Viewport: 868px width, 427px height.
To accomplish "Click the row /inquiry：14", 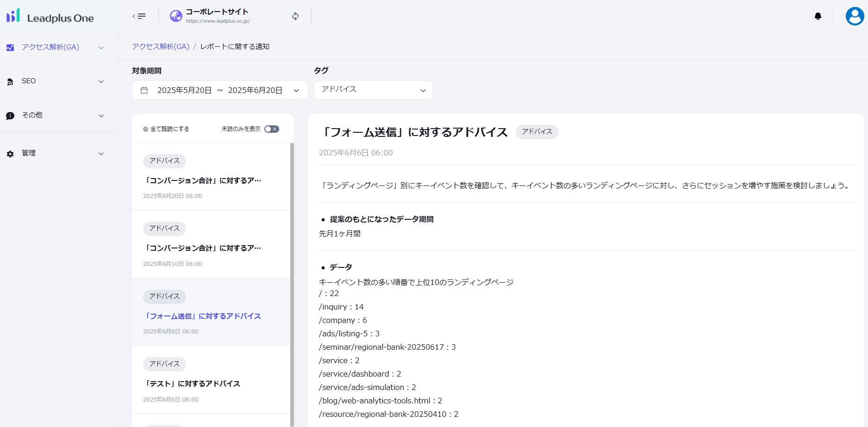I will pos(342,307).
